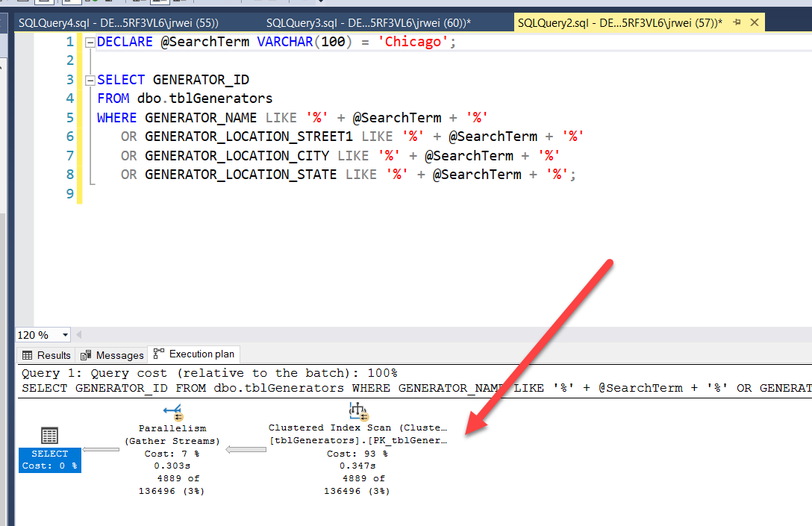Select the SQLQuery2.sql active tab
The image size is (812, 526).
coord(619,23)
